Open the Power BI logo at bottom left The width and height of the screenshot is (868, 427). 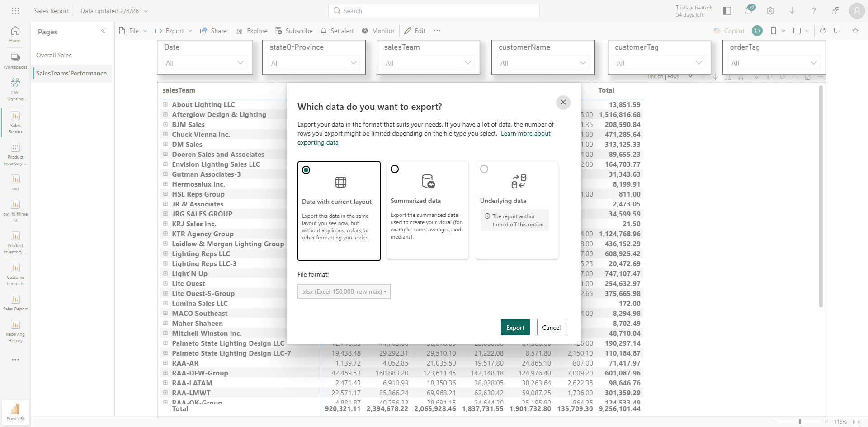pyautogui.click(x=15, y=412)
